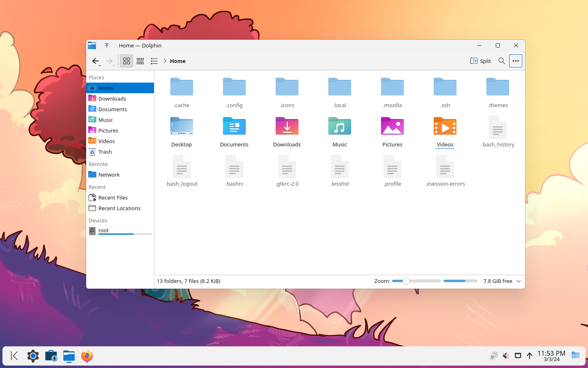The height and width of the screenshot is (368, 588).
Task: Click the notifications tray icon
Action: (494, 356)
